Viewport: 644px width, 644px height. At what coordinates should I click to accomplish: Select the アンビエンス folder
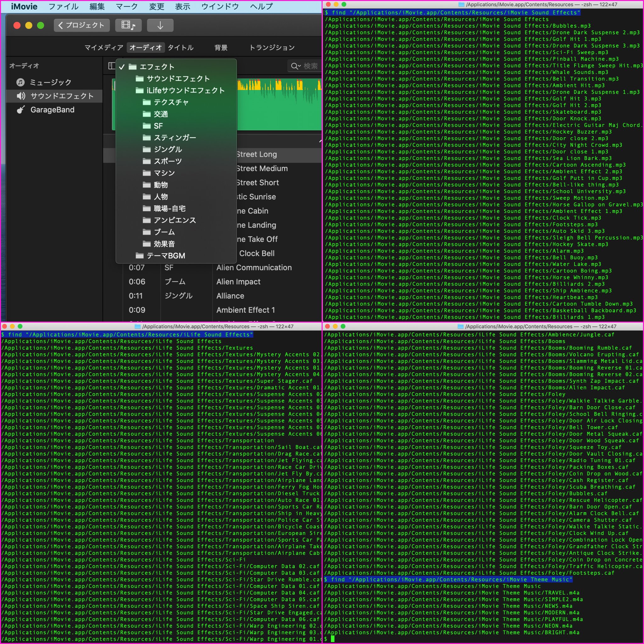pyautogui.click(x=176, y=220)
